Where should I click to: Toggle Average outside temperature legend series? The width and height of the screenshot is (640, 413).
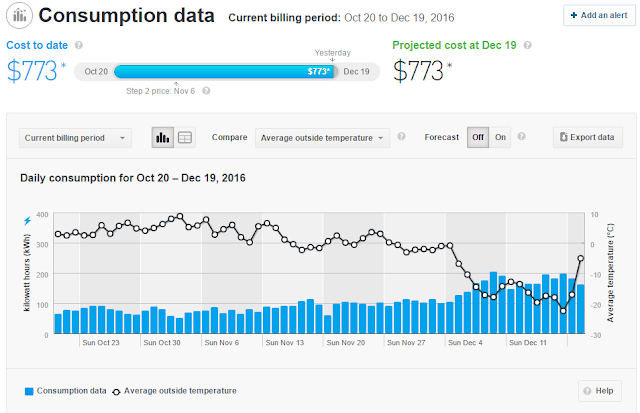click(175, 391)
